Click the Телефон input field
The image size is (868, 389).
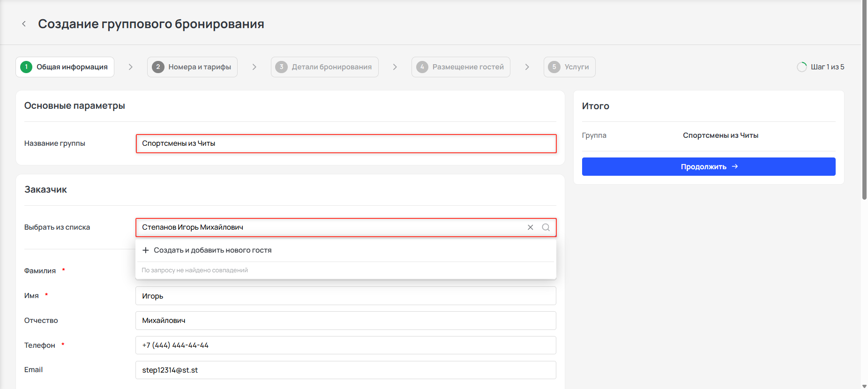(x=346, y=345)
